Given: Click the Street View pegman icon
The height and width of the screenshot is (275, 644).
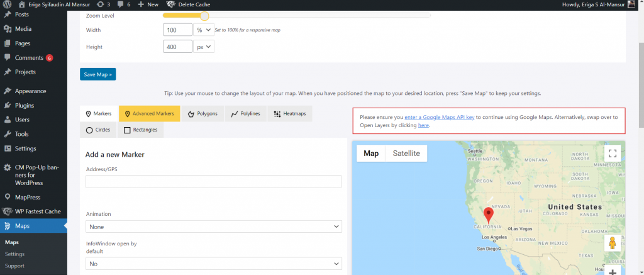Looking at the screenshot, I should coord(613,244).
